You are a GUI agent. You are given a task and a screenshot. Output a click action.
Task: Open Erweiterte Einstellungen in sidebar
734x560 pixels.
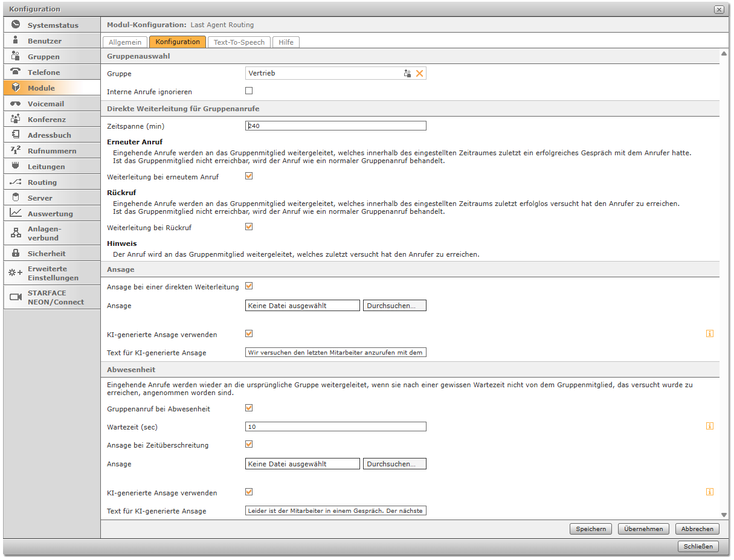coord(52,273)
